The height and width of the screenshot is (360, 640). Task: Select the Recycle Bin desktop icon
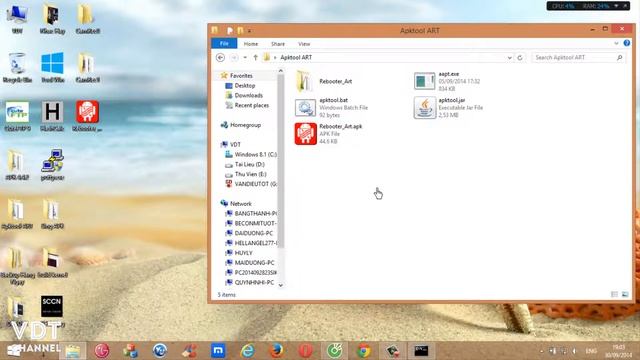(18, 68)
